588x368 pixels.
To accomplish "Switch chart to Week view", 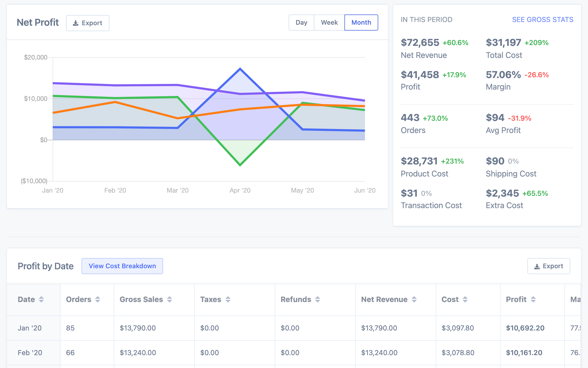I will coord(329,23).
